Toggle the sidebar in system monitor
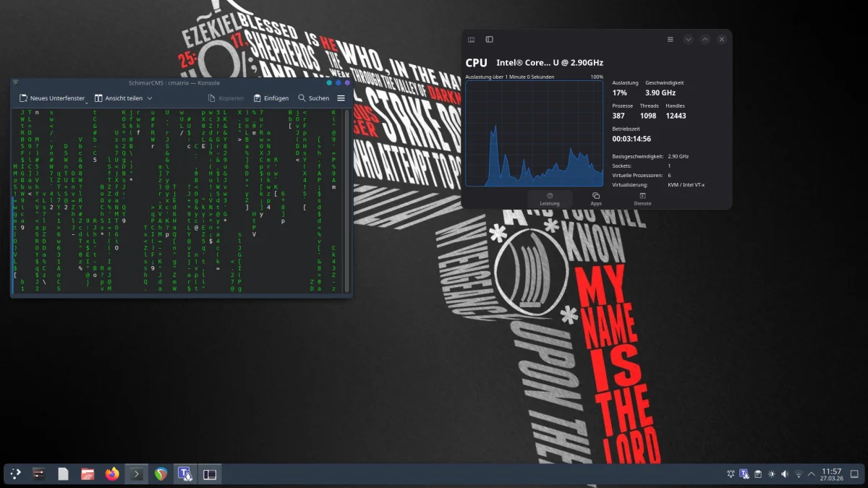 point(490,40)
